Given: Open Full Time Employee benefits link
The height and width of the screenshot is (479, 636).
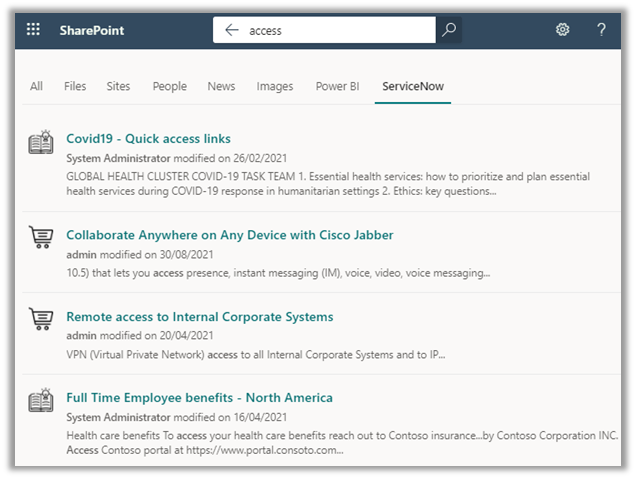Looking at the screenshot, I should (x=199, y=398).
